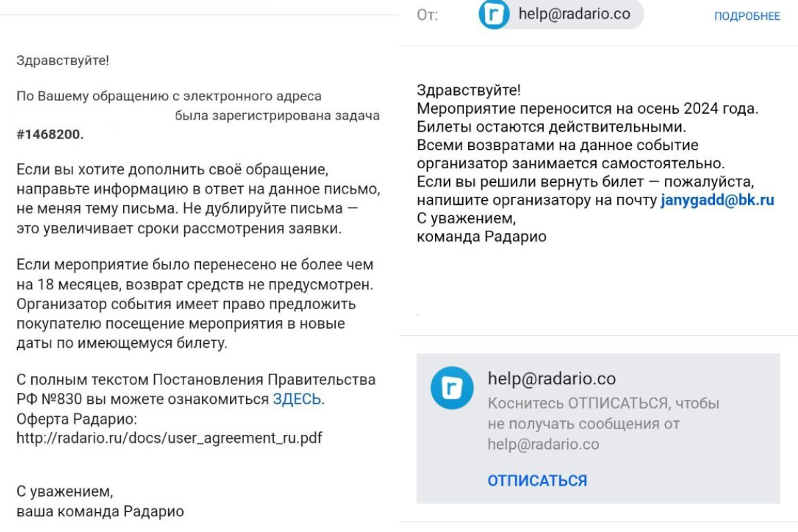Click the ваша команда Радарио signature
798x532 pixels.
click(100, 512)
